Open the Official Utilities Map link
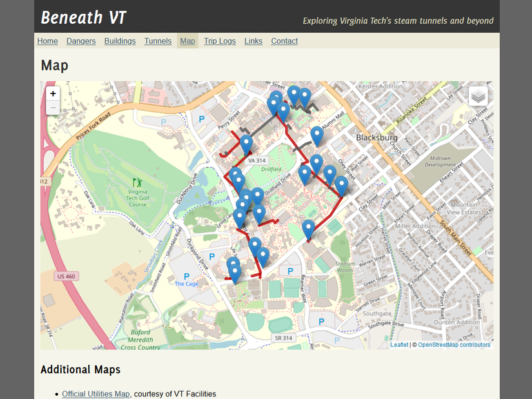This screenshot has width=532, height=399. click(x=95, y=394)
